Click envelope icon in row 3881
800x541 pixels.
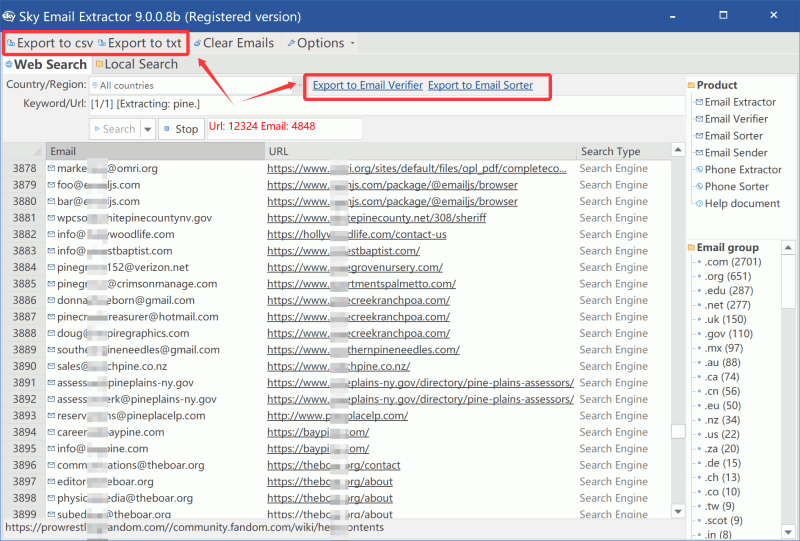(x=51, y=217)
